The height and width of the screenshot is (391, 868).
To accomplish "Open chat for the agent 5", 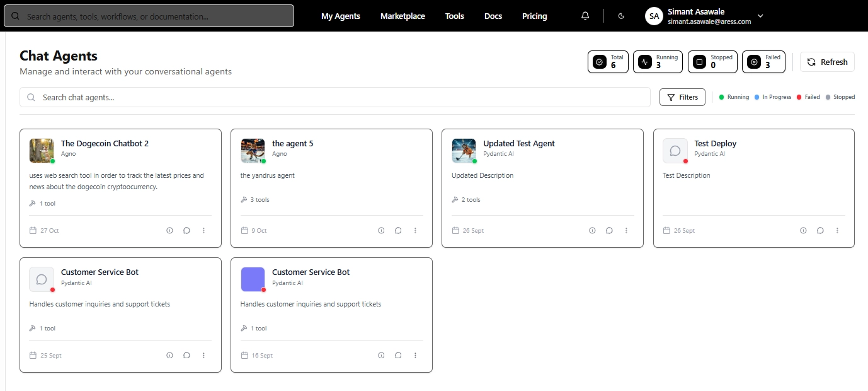I will pyautogui.click(x=398, y=231).
